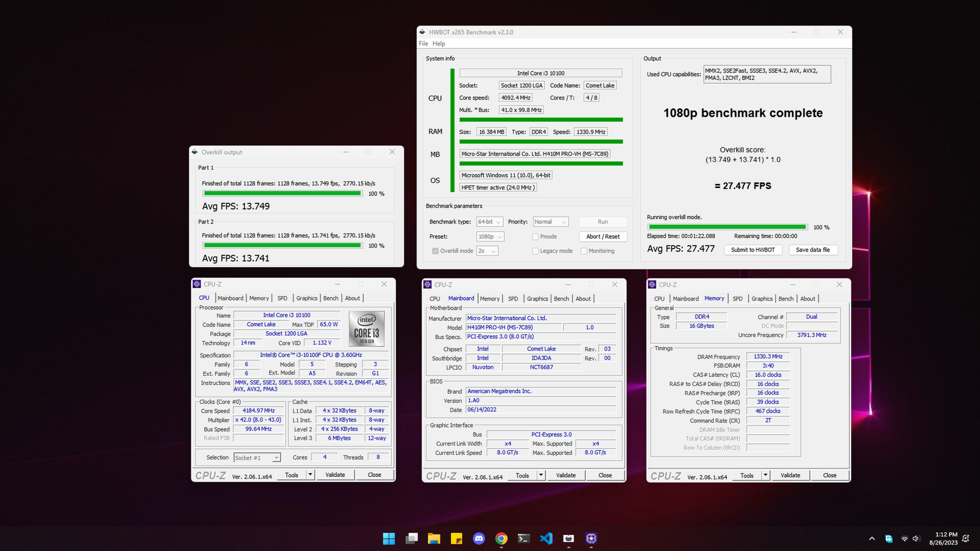The width and height of the screenshot is (980, 551).
Task: Open Memory tab in Mainboard window
Action: click(x=489, y=299)
